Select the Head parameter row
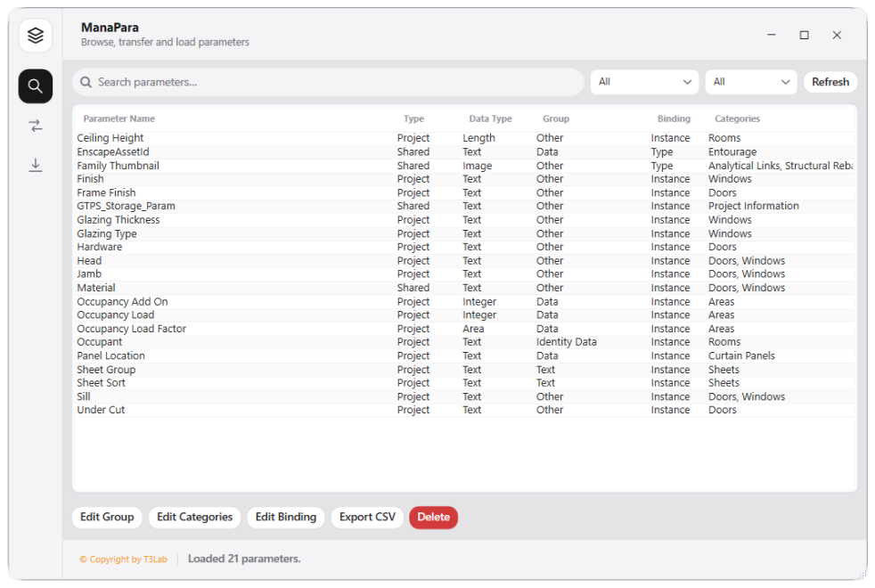The image size is (875, 588). click(464, 260)
